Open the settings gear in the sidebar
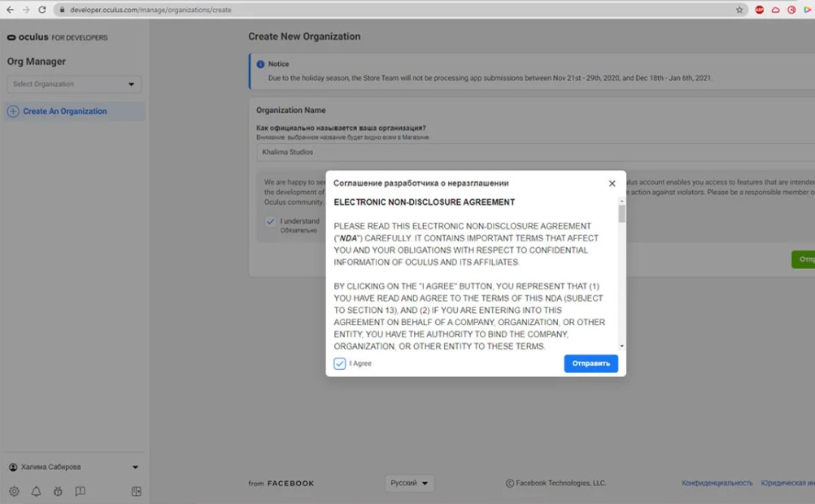 (15, 491)
